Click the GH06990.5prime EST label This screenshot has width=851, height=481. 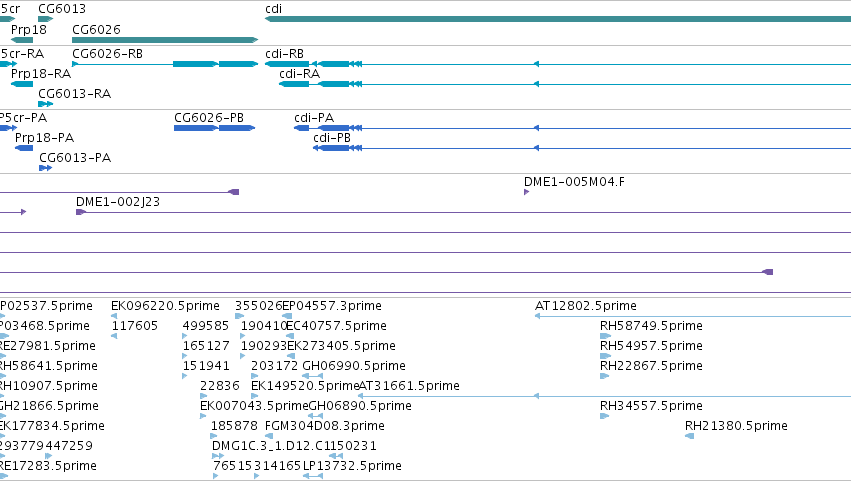[x=354, y=366]
